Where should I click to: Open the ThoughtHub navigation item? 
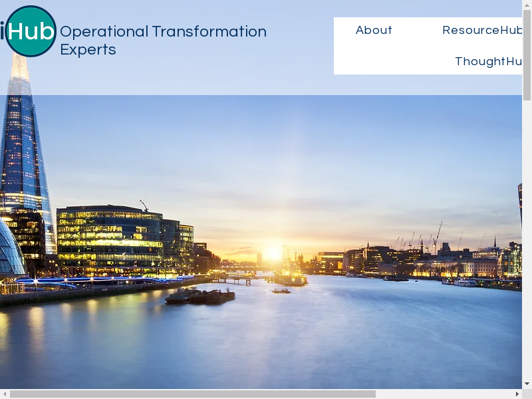coord(487,62)
